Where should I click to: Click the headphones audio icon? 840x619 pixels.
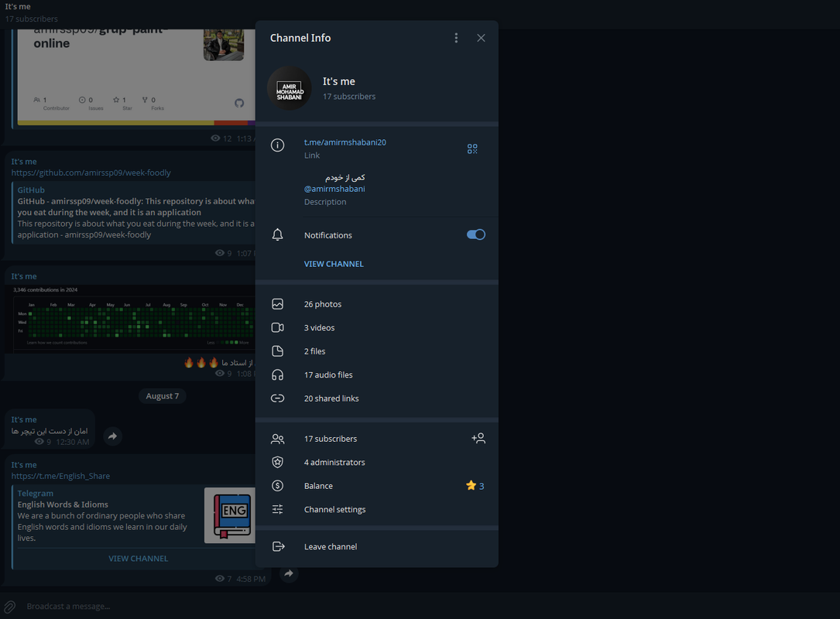coord(277,374)
